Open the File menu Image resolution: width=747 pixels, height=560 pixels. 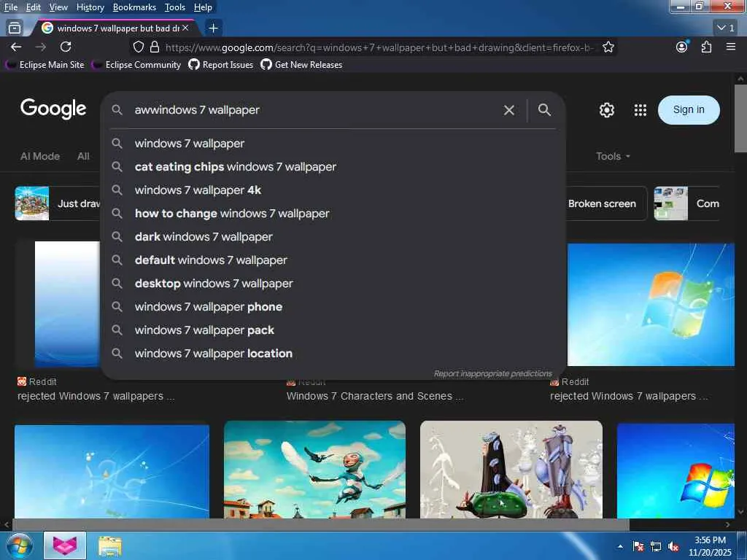coord(10,7)
